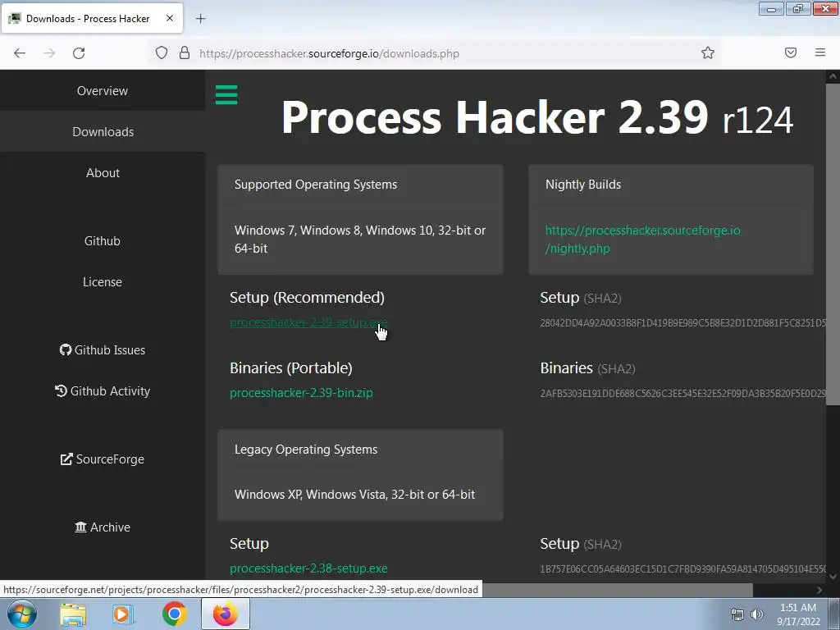This screenshot has width=840, height=630.
Task: Open Windows Media Player taskbar icon
Action: click(x=123, y=614)
